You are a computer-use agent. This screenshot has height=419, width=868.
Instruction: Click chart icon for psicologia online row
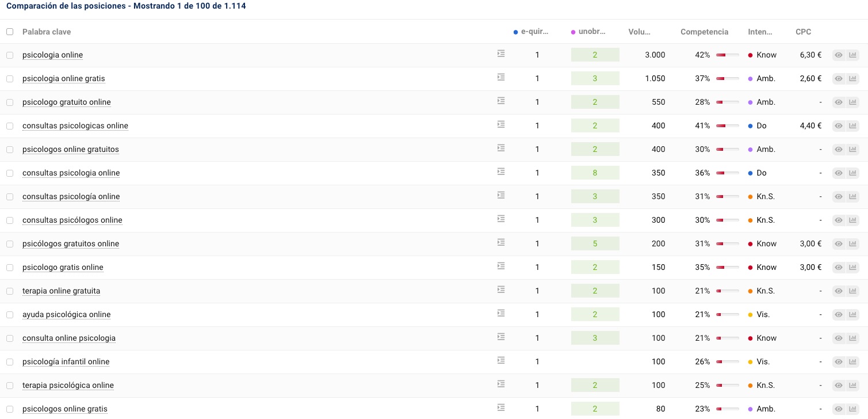click(852, 55)
